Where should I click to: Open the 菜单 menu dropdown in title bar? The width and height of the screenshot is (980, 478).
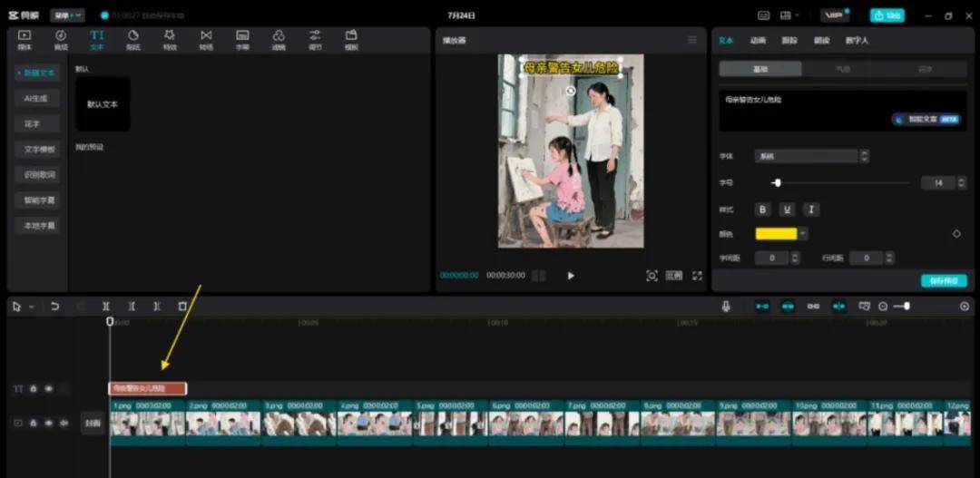point(67,15)
